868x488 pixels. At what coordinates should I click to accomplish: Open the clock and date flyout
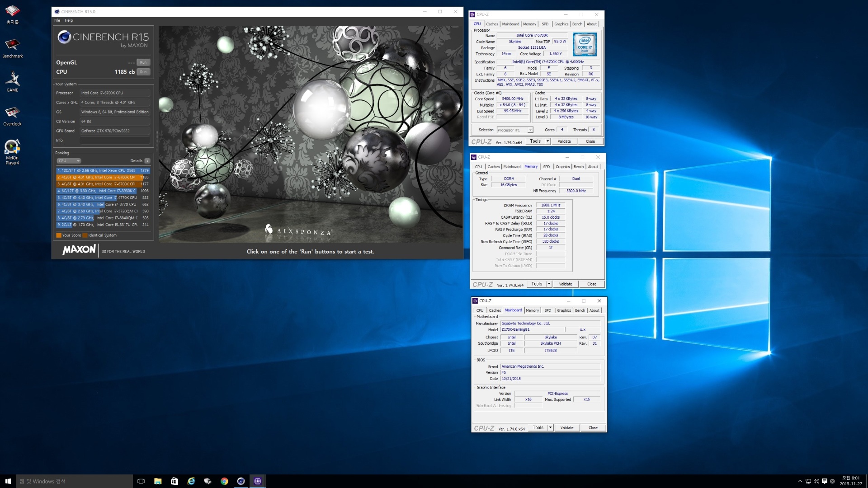851,481
